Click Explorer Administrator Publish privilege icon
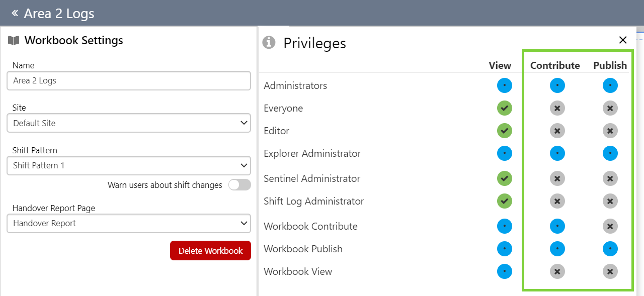Viewport: 644px width, 296px height. 610,153
